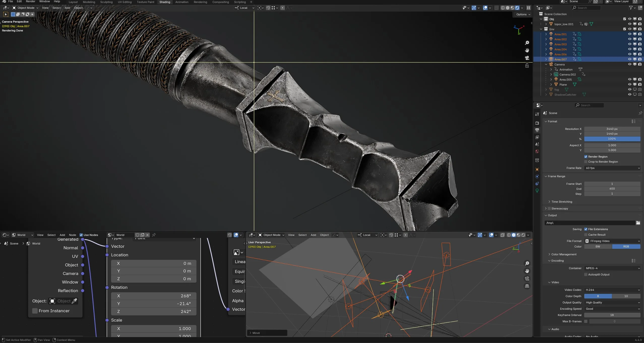Image resolution: width=644 pixels, height=343 pixels.
Task: Open the World properties tab
Action: 537,151
